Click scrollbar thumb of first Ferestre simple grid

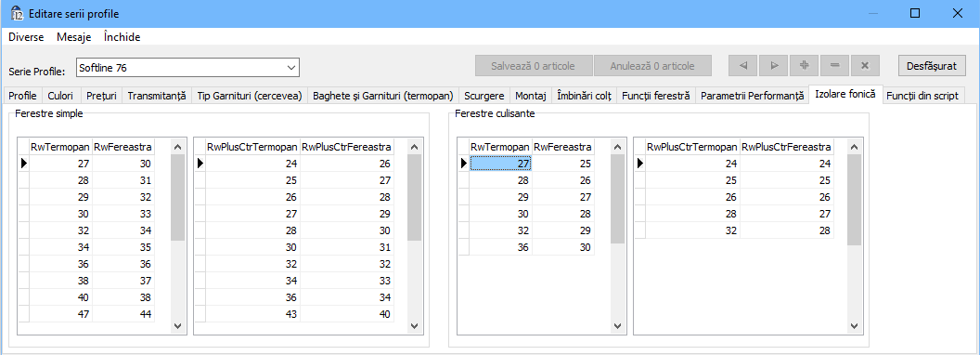click(177, 198)
